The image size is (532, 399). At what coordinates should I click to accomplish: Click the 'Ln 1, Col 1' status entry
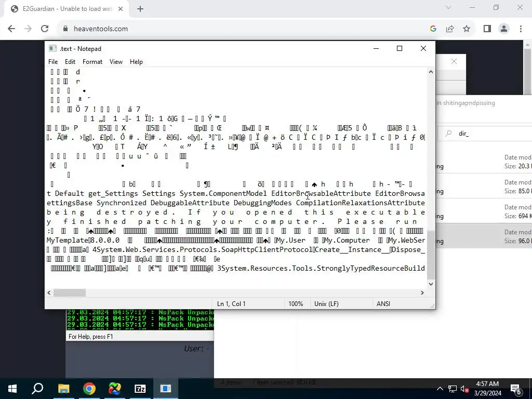[x=231, y=303]
